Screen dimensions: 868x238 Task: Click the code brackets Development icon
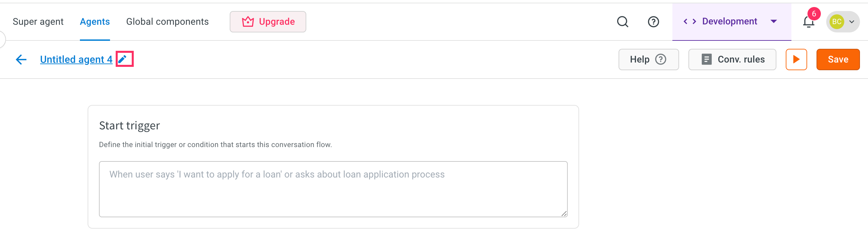[x=689, y=21]
